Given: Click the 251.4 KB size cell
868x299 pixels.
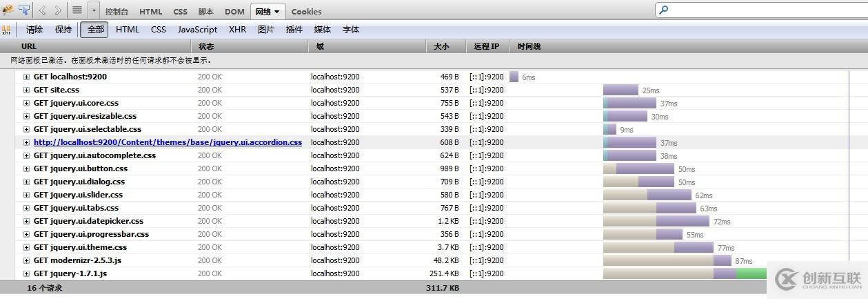Looking at the screenshot, I should pyautogui.click(x=443, y=273).
